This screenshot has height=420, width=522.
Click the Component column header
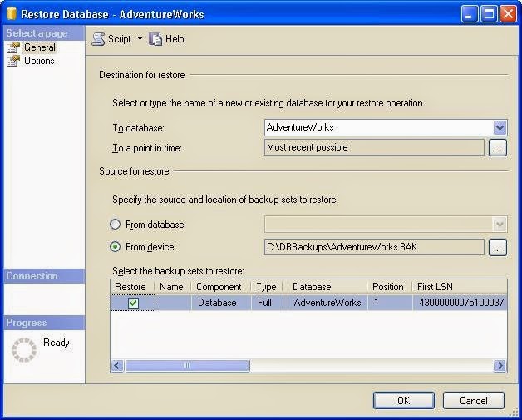(x=221, y=287)
